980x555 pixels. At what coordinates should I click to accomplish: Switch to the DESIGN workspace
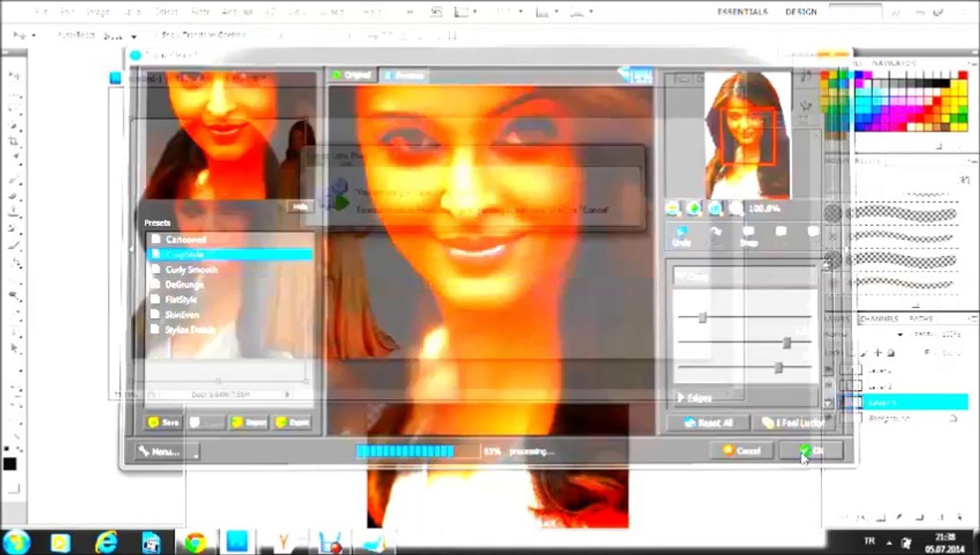[x=800, y=12]
